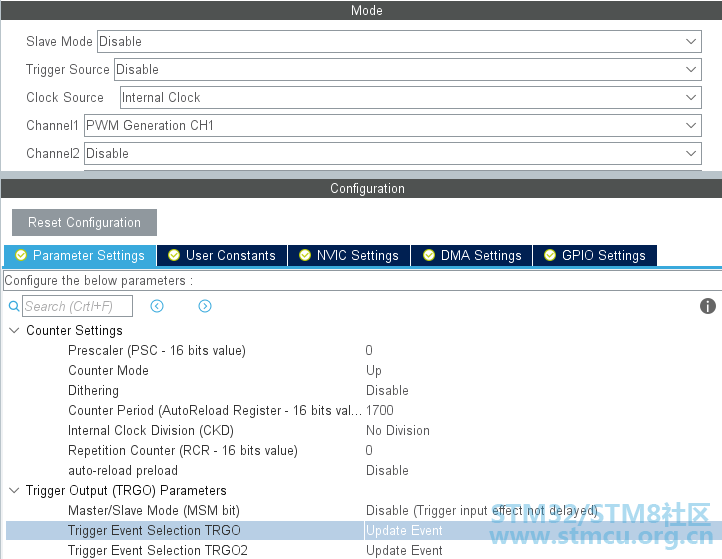722x559 pixels.
Task: Switch to the Parameter Settings tab
Action: tap(80, 256)
